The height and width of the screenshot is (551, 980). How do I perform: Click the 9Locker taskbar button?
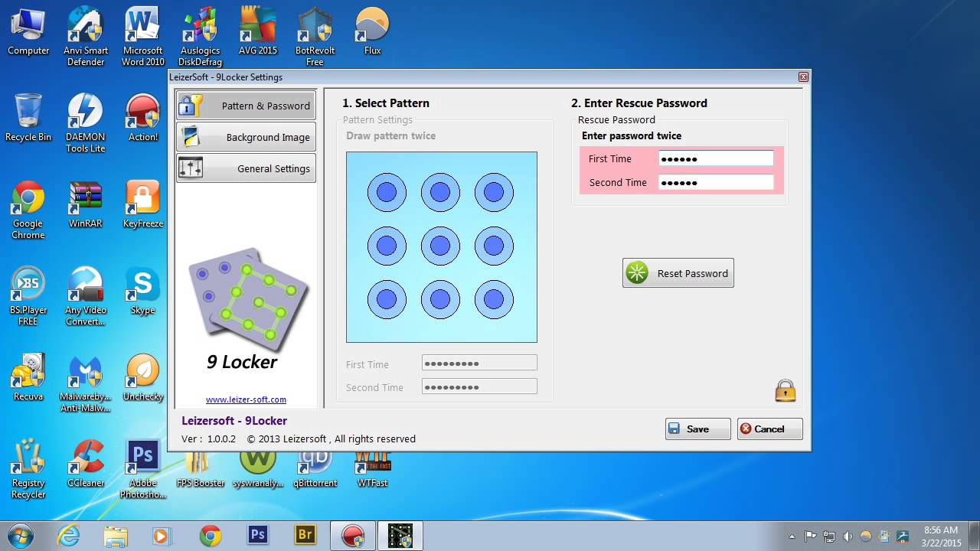click(x=400, y=536)
